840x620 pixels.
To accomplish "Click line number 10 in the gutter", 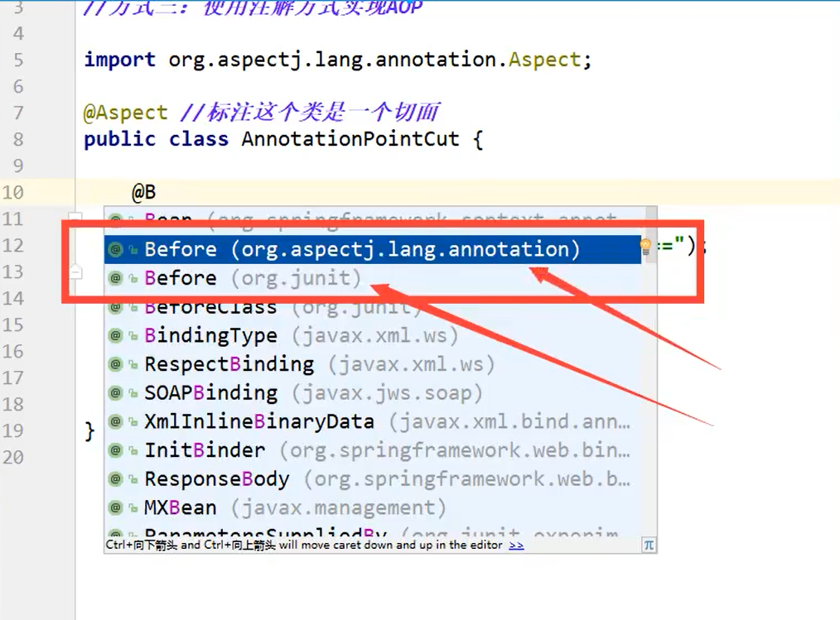I will point(13,192).
